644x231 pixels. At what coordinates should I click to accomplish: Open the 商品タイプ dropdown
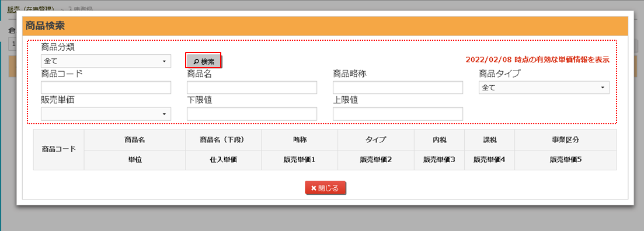point(544,88)
